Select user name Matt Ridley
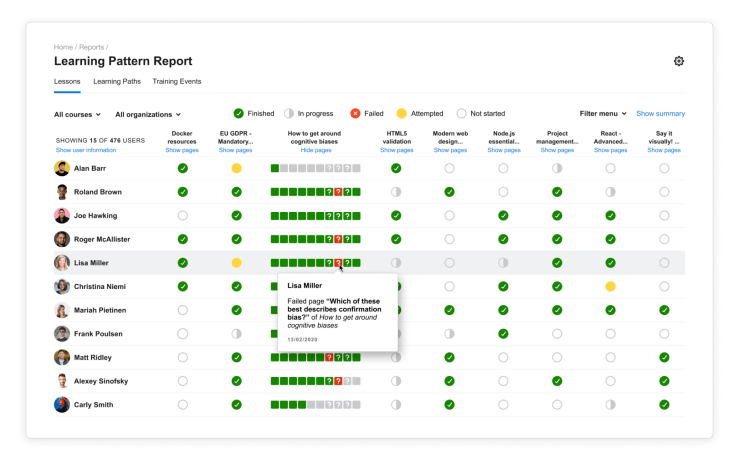This screenshot has height=464, width=739. tap(93, 358)
